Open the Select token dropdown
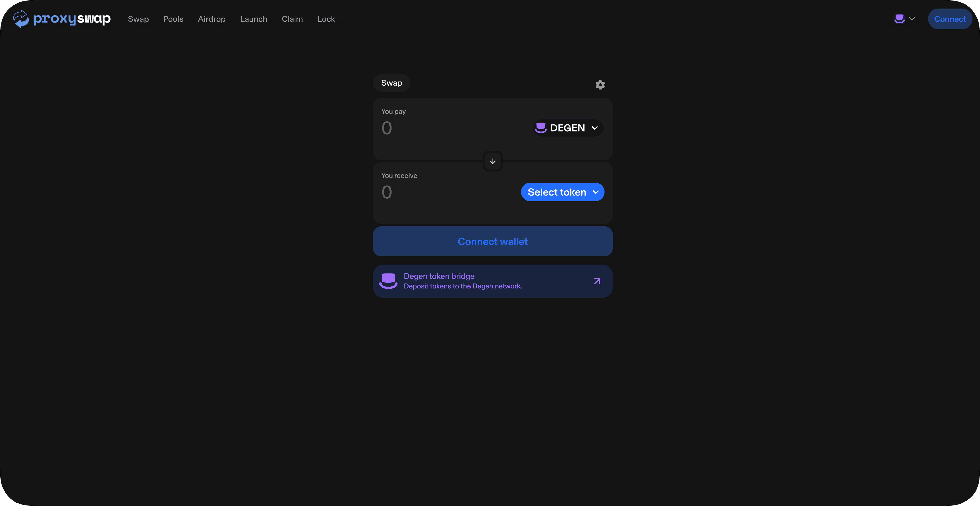 tap(562, 192)
